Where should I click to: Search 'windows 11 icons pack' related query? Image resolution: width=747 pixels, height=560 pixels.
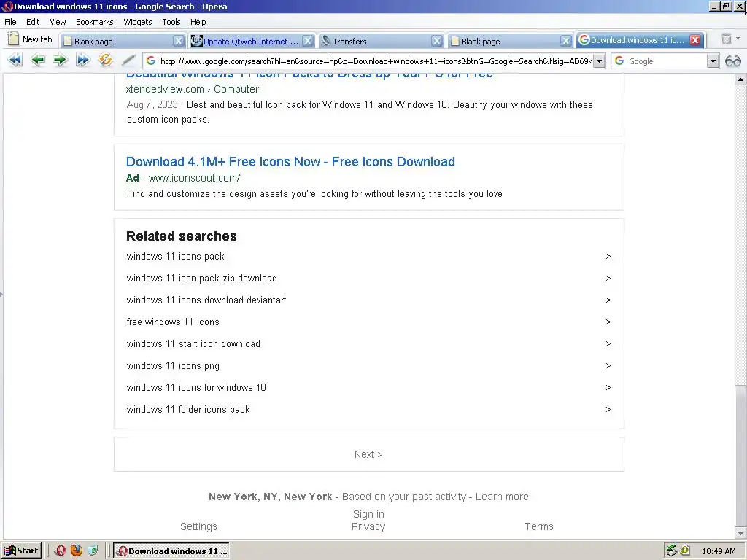(175, 256)
